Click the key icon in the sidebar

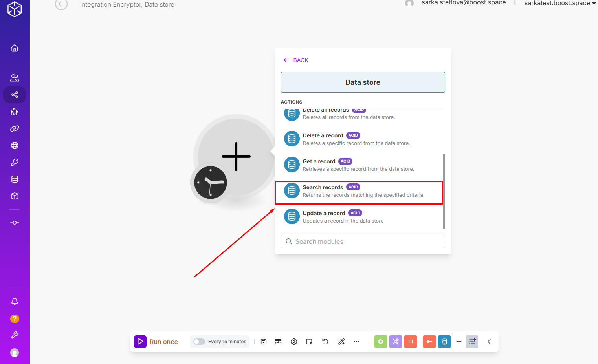[15, 162]
